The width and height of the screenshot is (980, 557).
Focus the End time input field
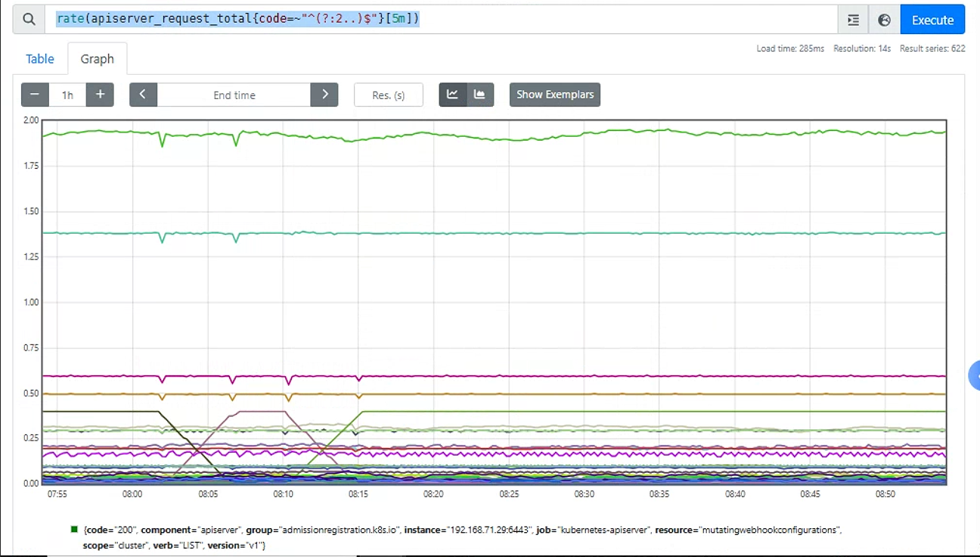(x=234, y=95)
